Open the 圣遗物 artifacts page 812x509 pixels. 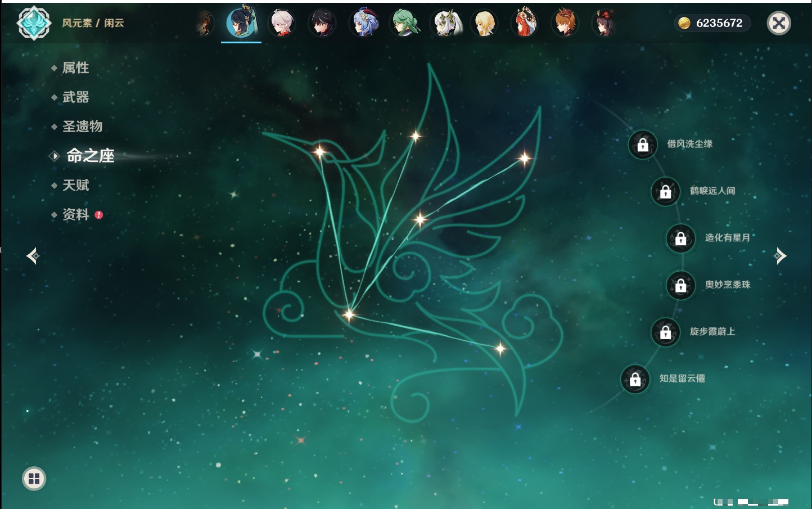coord(82,127)
